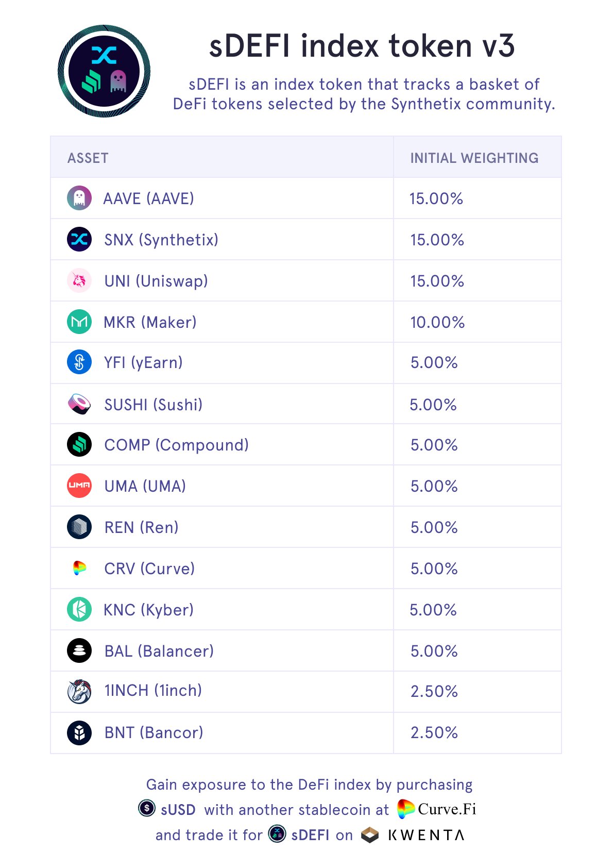Viewport: 613px width, 868px height.
Task: Click the red UMA icon
Action: pos(79,486)
